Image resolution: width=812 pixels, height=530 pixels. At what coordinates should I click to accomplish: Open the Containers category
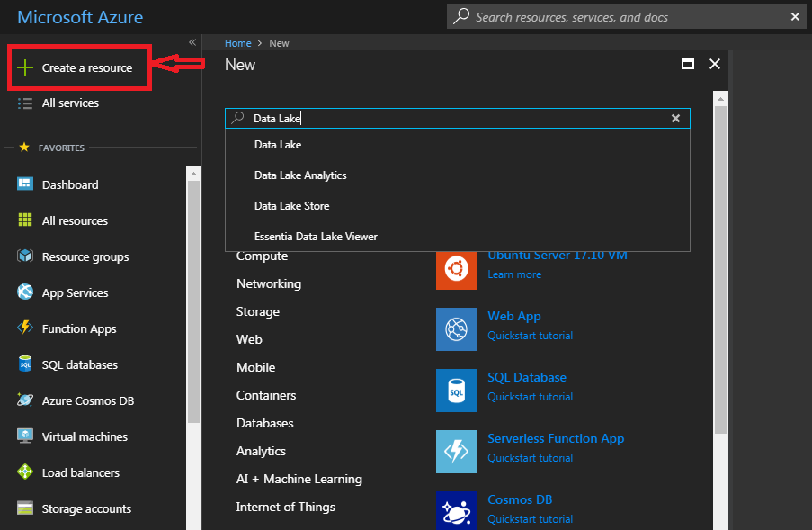point(266,395)
